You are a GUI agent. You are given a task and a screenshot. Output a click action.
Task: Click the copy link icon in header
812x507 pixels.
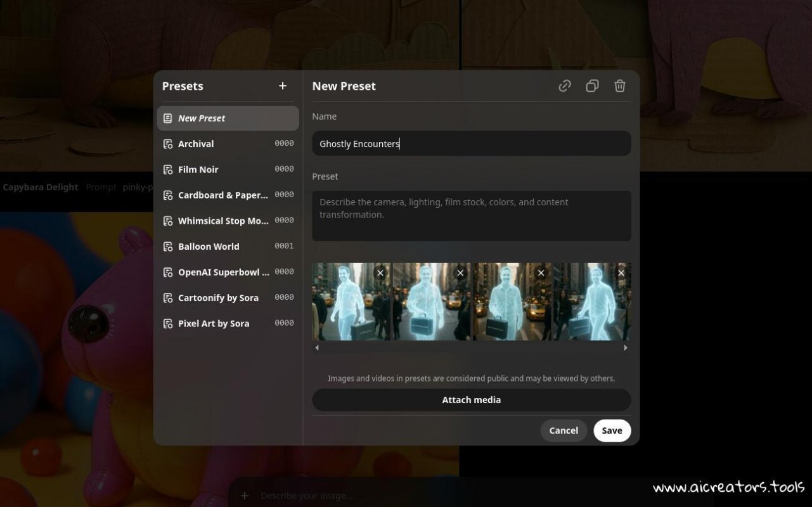pyautogui.click(x=564, y=86)
